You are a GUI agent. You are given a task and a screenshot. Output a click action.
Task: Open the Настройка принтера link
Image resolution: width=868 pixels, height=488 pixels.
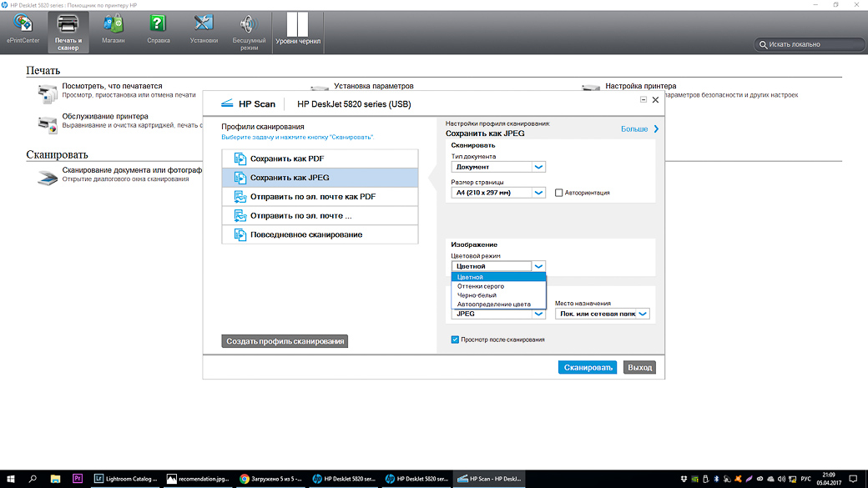click(640, 86)
